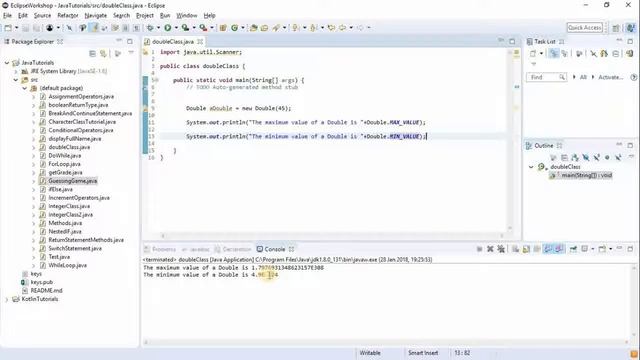
Task: Click the editor horizontal scrollbar
Action: [332, 236]
